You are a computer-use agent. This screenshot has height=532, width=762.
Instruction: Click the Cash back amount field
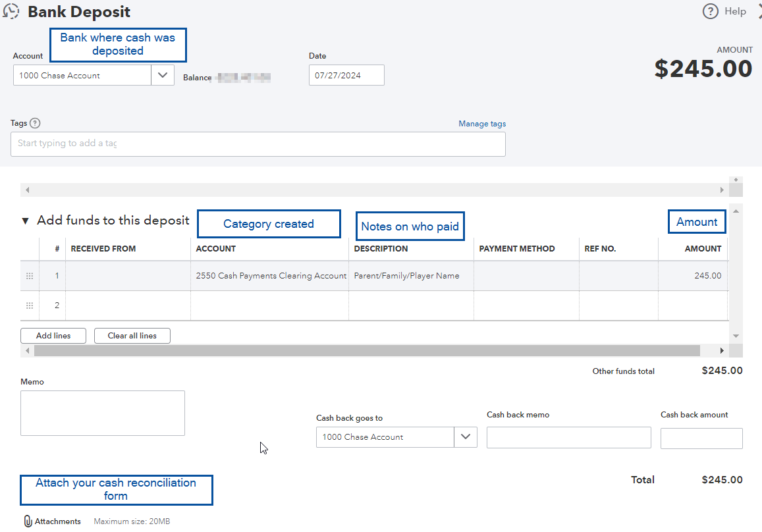(701, 439)
